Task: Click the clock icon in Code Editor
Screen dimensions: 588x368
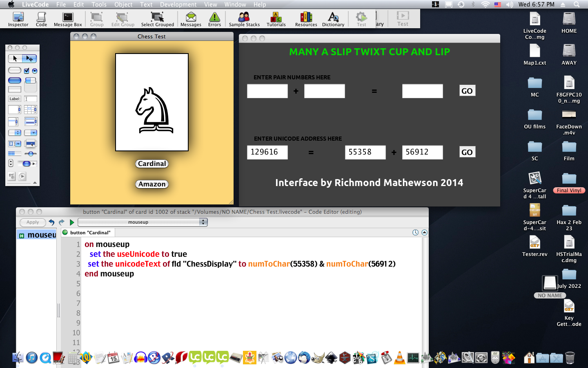Action: pos(415,232)
